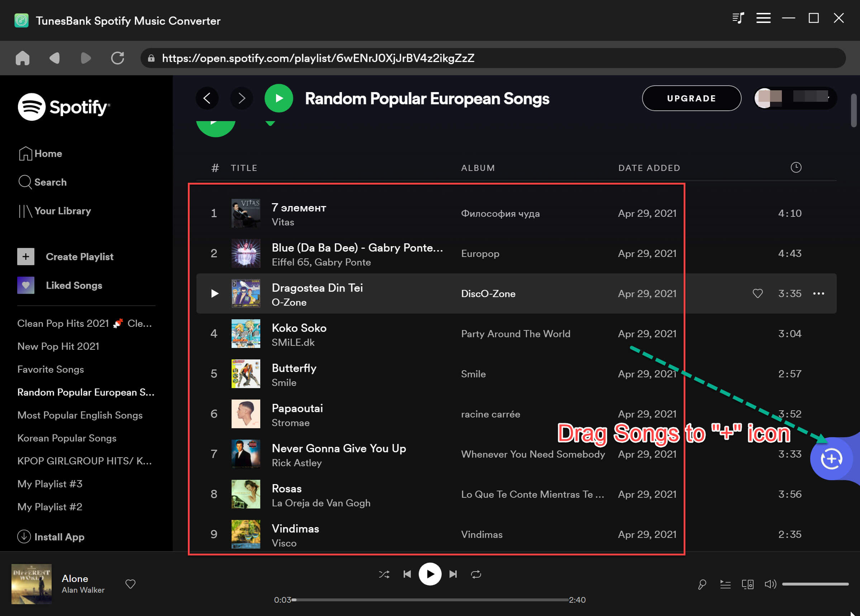The image size is (860, 616).
Task: Open the TunesBank hamburger menu
Action: click(x=763, y=18)
